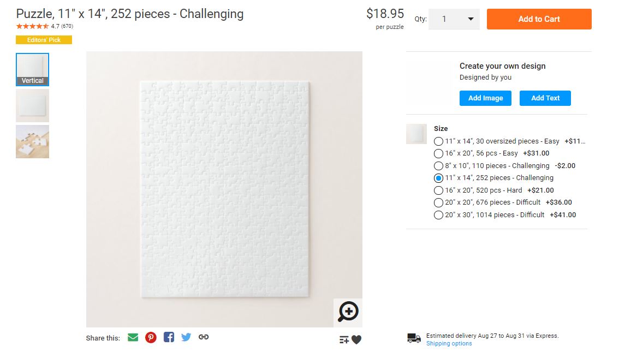Click Add to Cart button
Viewport: 619px width, 364px height.
539,19
